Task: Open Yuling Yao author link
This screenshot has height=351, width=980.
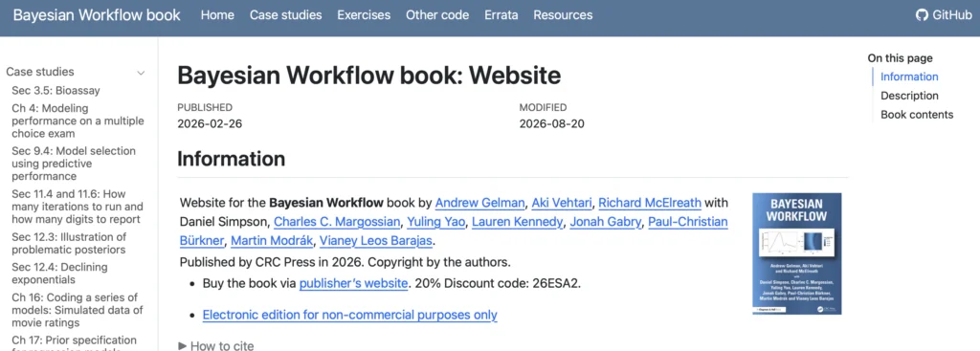Action: pyautogui.click(x=436, y=222)
